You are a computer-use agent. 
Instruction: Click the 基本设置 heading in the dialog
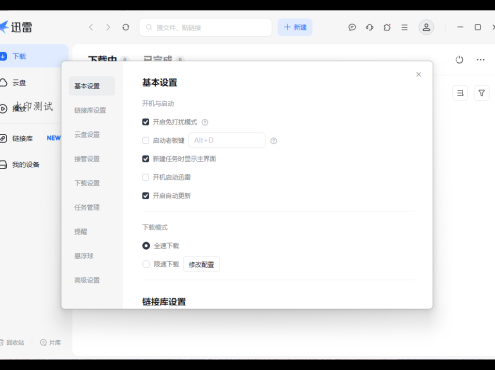160,82
